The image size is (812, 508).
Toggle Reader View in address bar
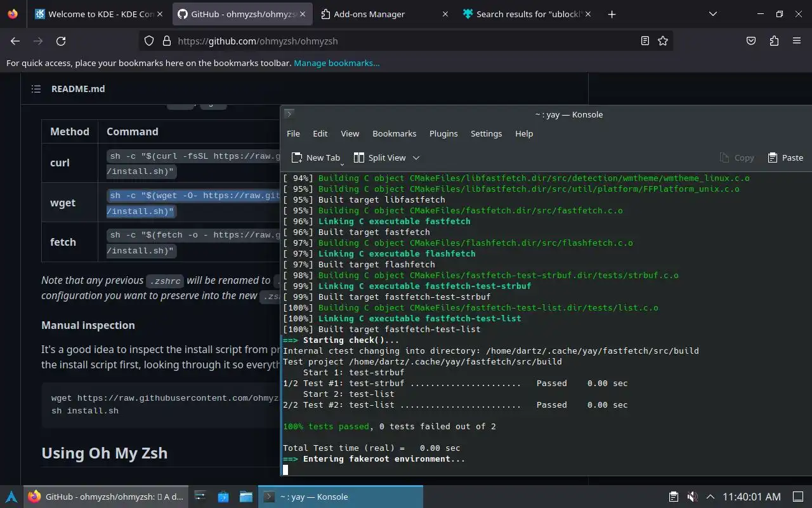click(x=645, y=41)
